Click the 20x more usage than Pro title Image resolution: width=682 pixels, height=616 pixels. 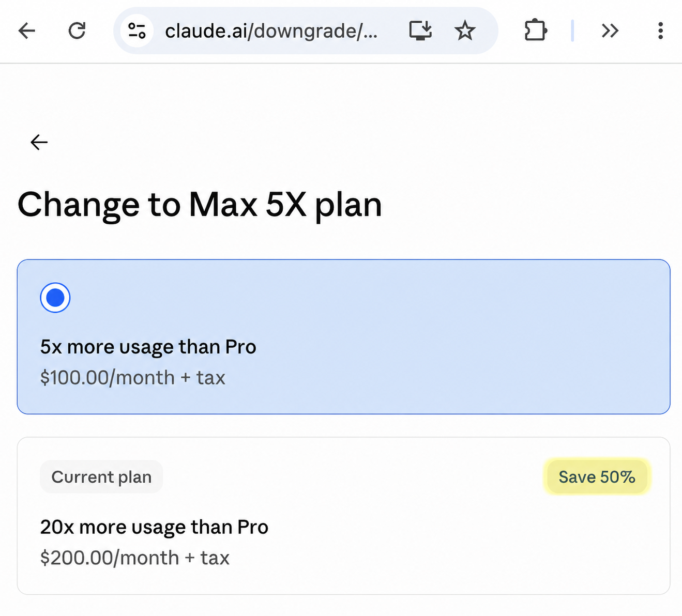pos(154,528)
